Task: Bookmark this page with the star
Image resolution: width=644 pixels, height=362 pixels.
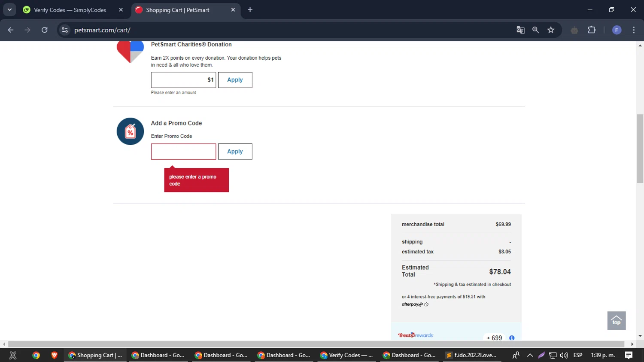Action: point(551,30)
